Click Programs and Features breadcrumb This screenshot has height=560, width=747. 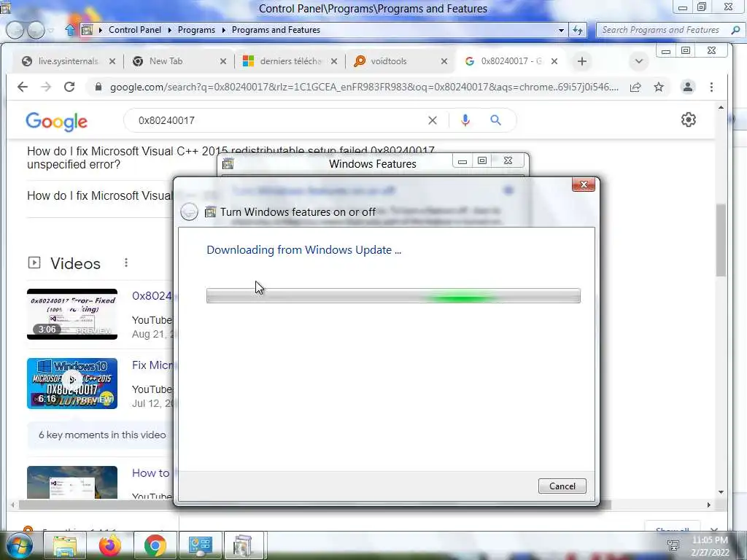pyautogui.click(x=276, y=29)
